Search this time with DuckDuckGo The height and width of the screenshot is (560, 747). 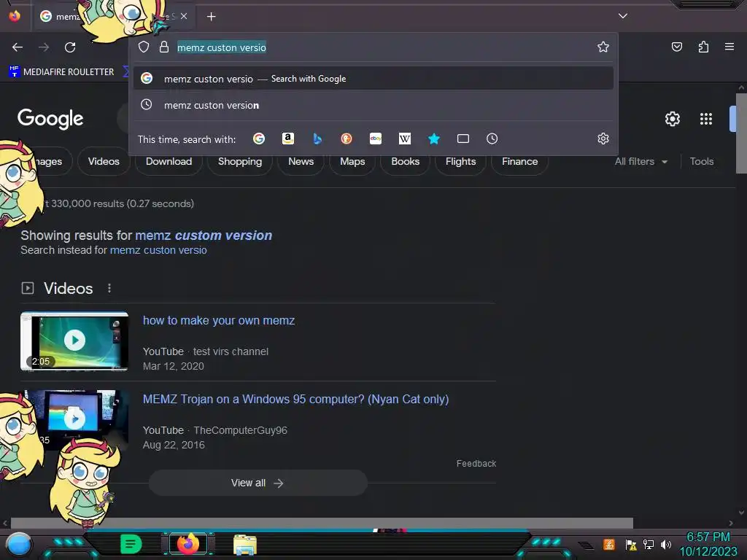pos(347,139)
